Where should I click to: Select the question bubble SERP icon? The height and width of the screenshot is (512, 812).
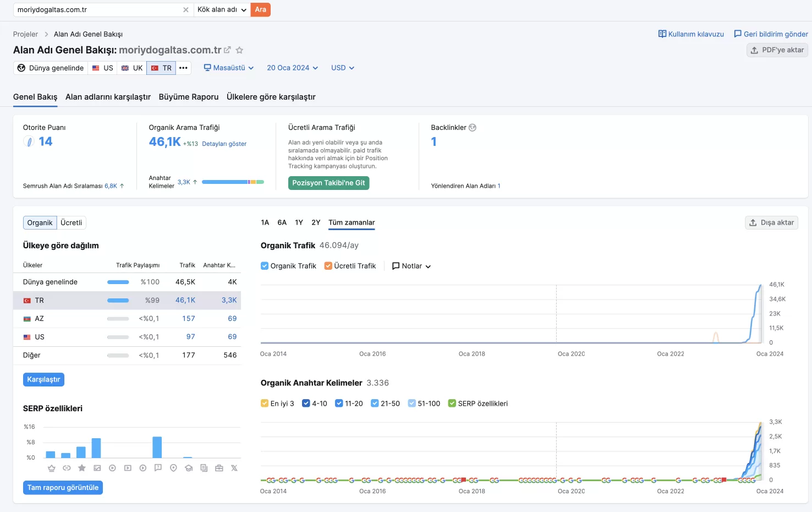click(x=158, y=468)
